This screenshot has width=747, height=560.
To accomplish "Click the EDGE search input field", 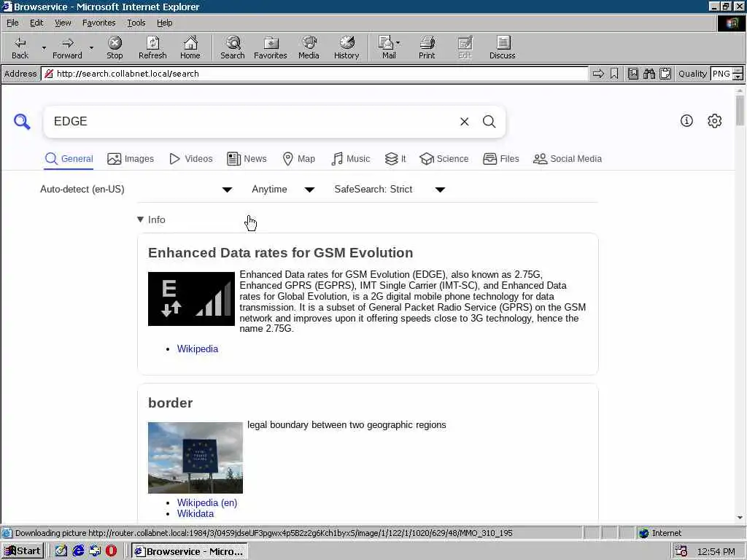I will (x=252, y=122).
